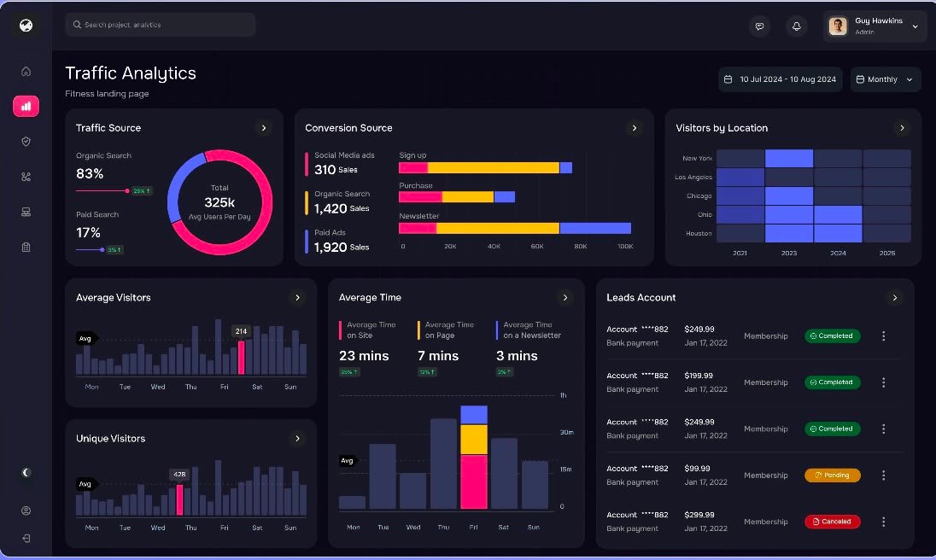The height and width of the screenshot is (560, 936).
Task: Click the app logo in sidebar
Action: 26,25
